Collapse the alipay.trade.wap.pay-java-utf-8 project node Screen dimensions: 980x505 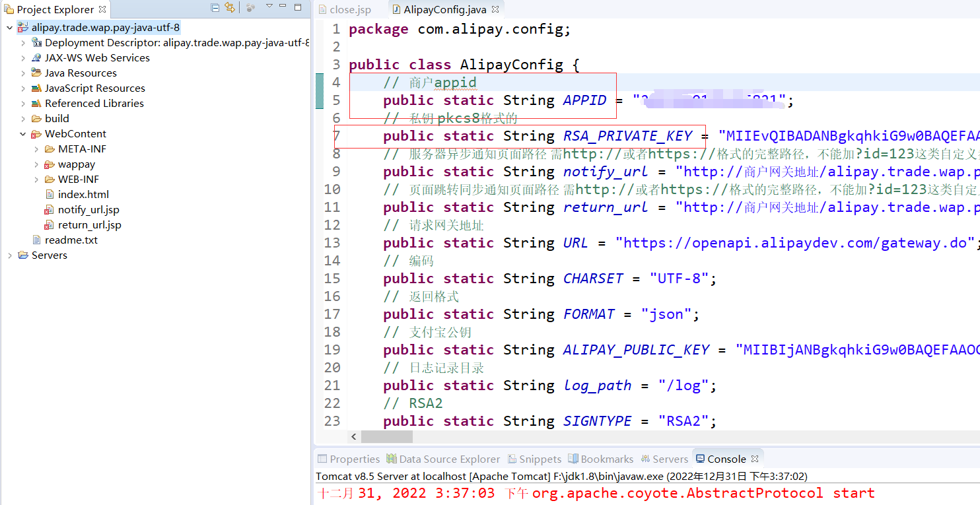pyautogui.click(x=9, y=28)
